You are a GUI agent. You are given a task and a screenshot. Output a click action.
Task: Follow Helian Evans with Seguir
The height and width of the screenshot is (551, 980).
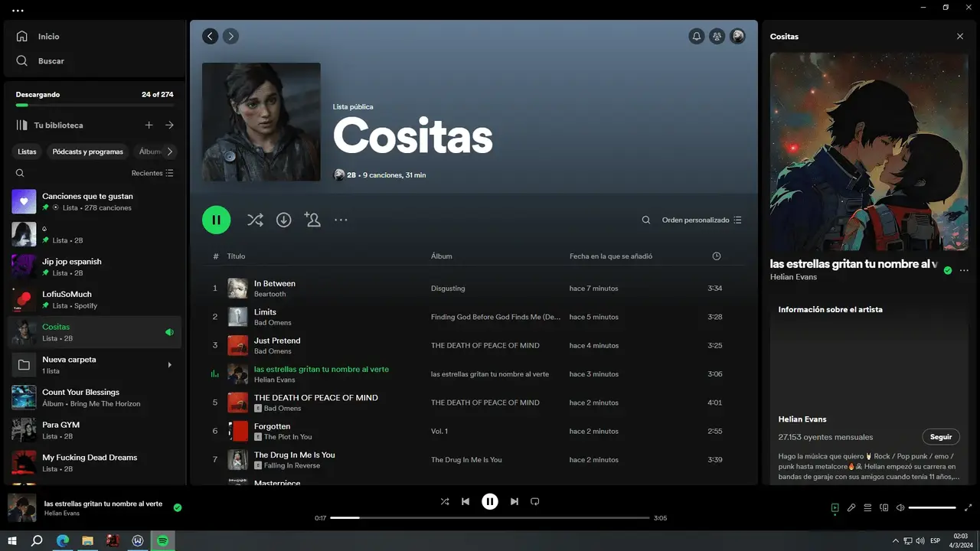(941, 437)
